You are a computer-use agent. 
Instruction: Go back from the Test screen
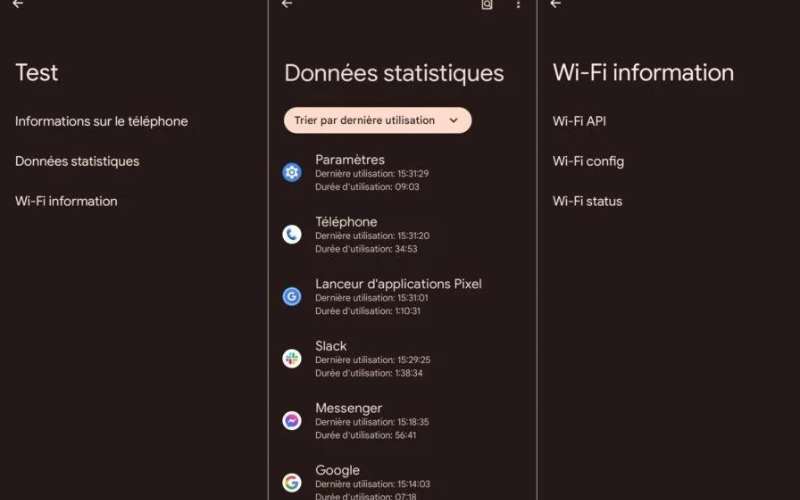18,4
